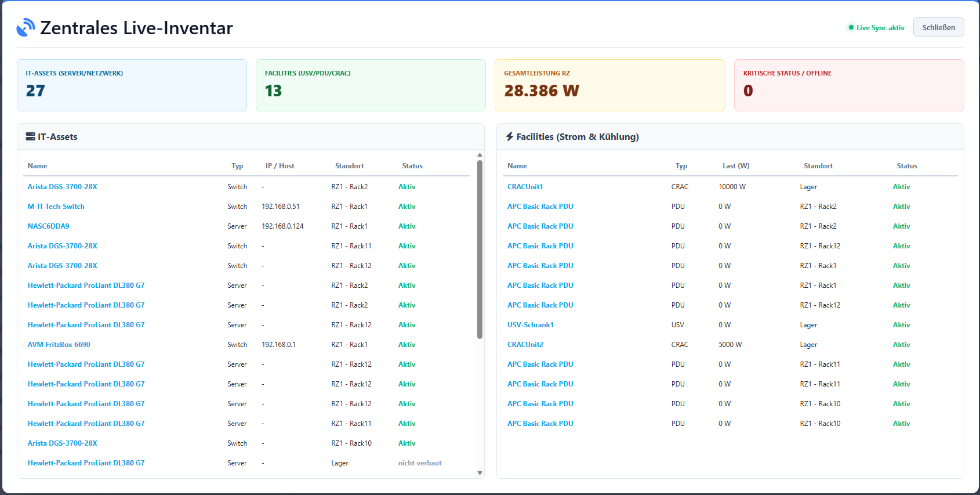Click the IP address 192.168.0.1
The width and height of the screenshot is (980, 495).
pos(279,345)
